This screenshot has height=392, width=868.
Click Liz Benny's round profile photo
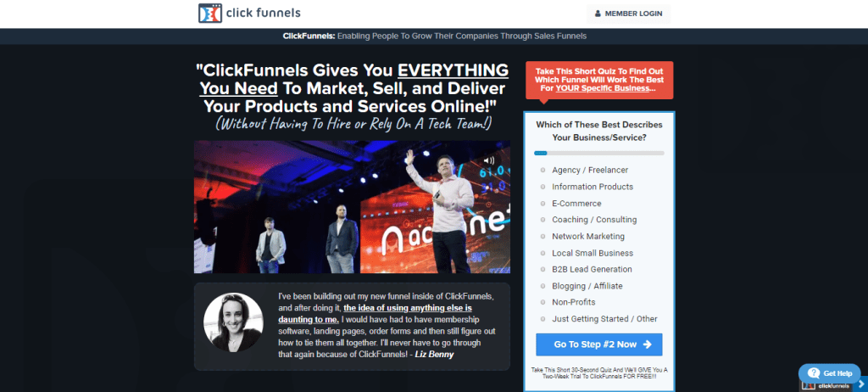coord(233,322)
